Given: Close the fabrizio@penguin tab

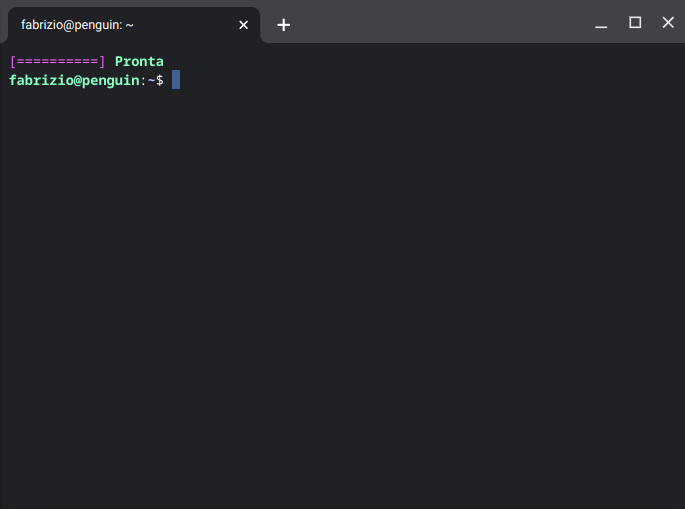Looking at the screenshot, I should click(243, 25).
